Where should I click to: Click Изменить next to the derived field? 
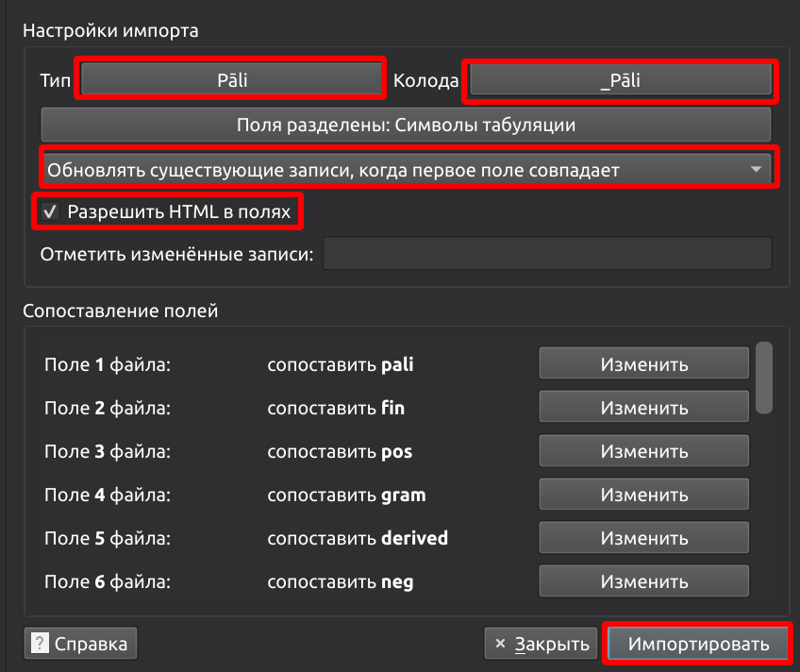644,538
